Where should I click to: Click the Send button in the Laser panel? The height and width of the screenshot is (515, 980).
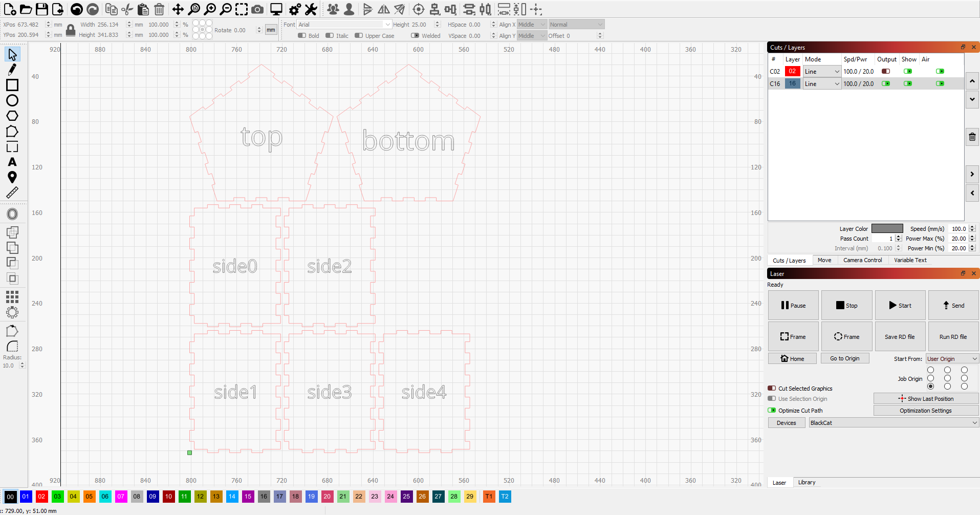point(952,305)
